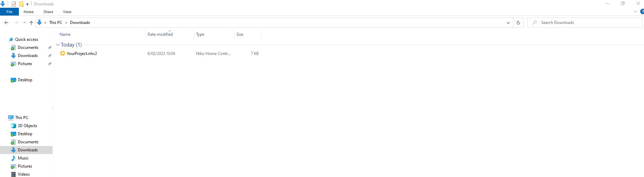Unpin Documents from Quick access

coord(50,48)
